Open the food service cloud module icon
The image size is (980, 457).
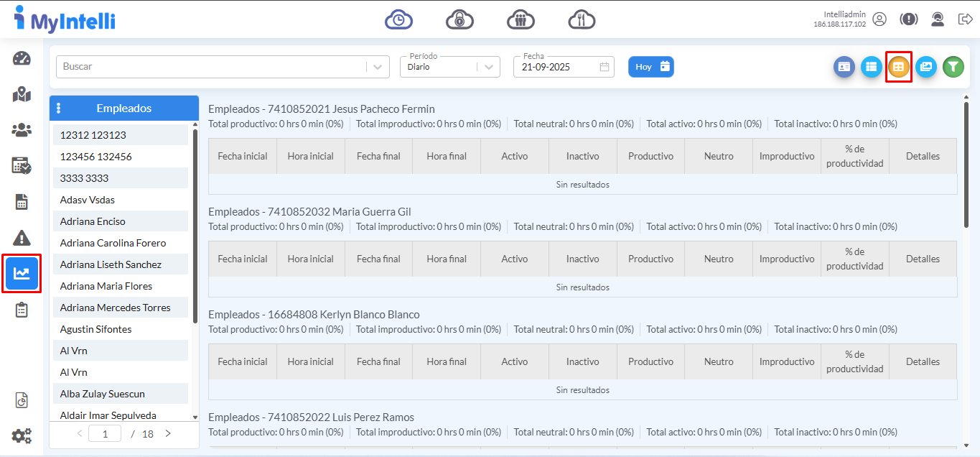pyautogui.click(x=582, y=19)
